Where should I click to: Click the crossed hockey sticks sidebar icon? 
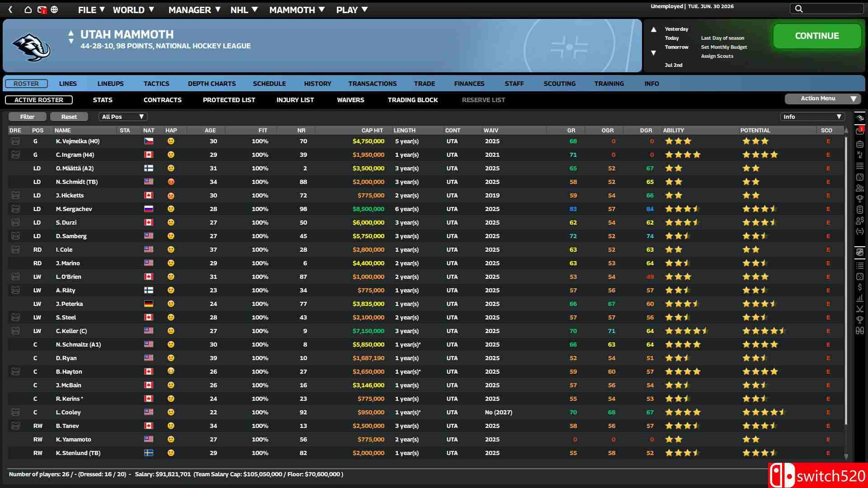click(859, 309)
